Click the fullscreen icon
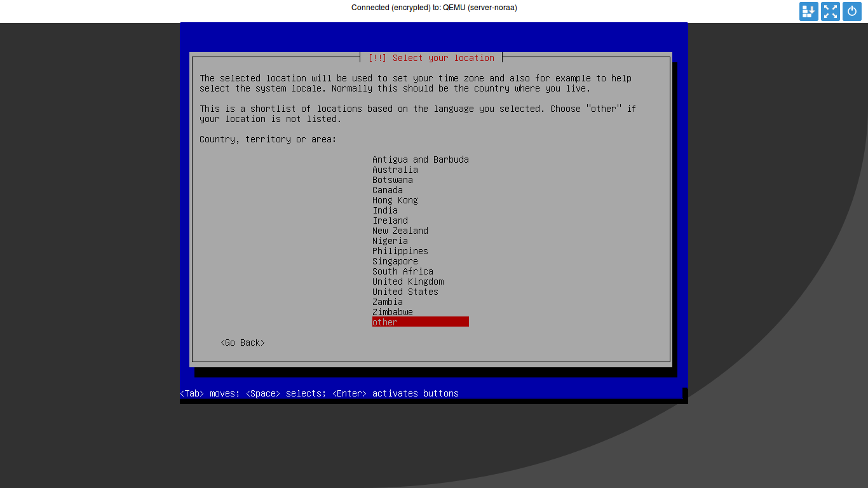The width and height of the screenshot is (868, 488). (830, 11)
